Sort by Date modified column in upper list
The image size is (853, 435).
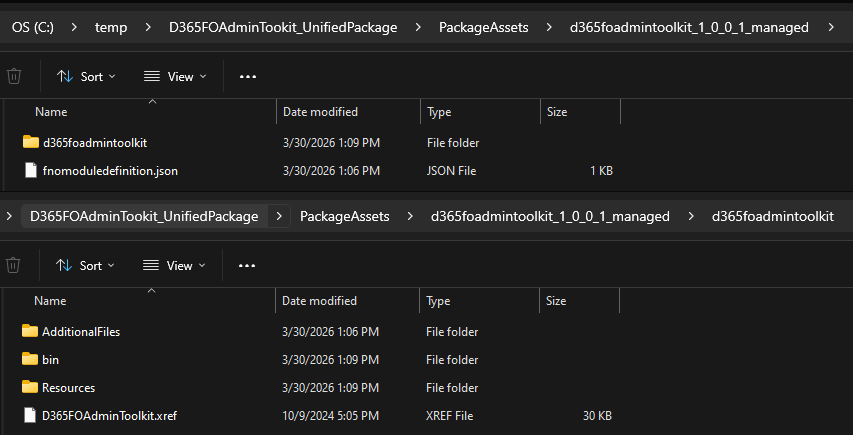tap(320, 112)
